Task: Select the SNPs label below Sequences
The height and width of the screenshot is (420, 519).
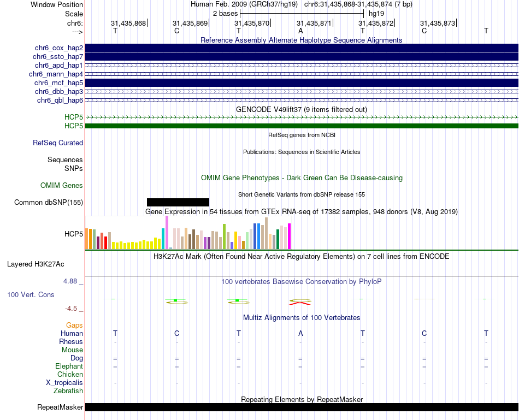Action: [74, 168]
